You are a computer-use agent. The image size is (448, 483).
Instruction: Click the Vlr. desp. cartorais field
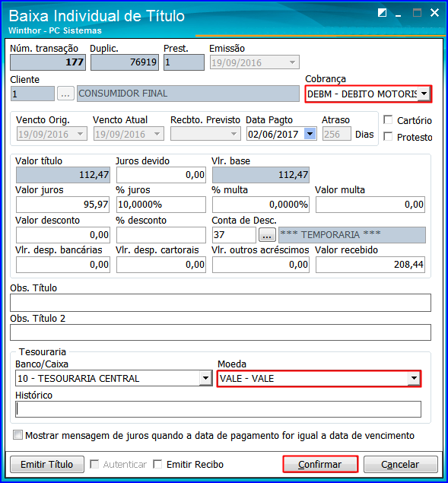pos(160,265)
